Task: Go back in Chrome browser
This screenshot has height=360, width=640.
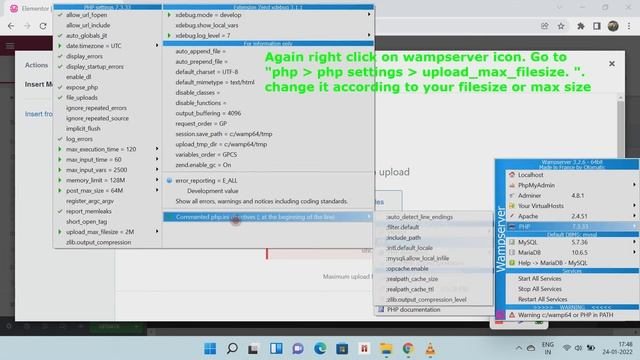Action: coord(11,26)
